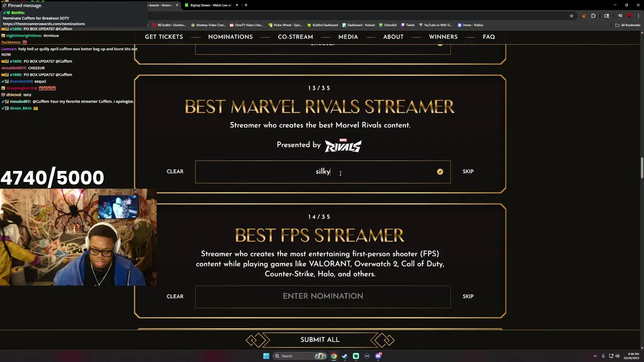Open the YouTube to WAV bookmark
The width and height of the screenshot is (644, 362).
[436, 25]
